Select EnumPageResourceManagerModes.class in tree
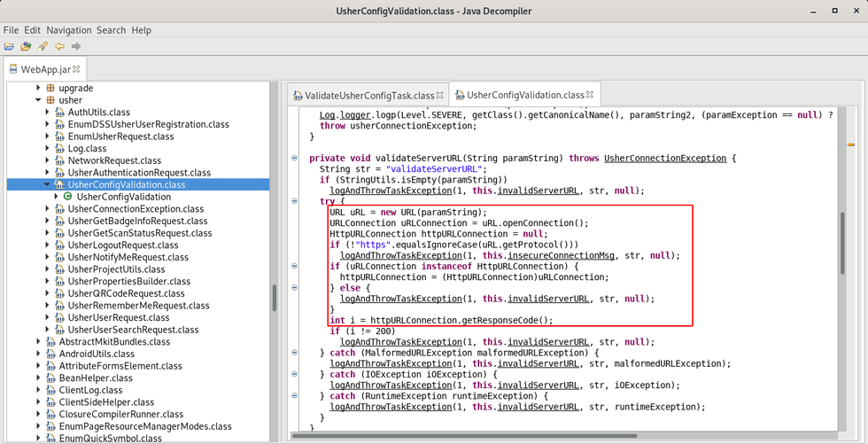 click(x=145, y=426)
